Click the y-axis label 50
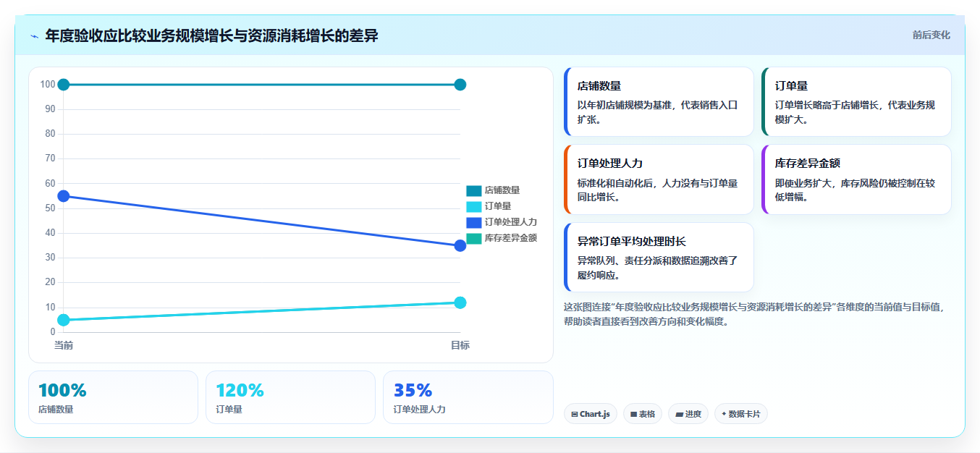Viewport: 980px width, 453px height. coord(50,208)
